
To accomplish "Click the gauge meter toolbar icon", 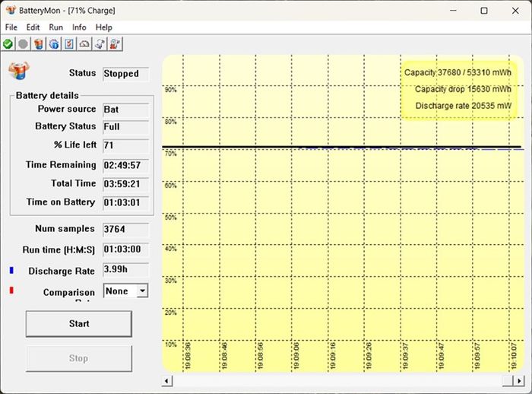I will (84, 44).
